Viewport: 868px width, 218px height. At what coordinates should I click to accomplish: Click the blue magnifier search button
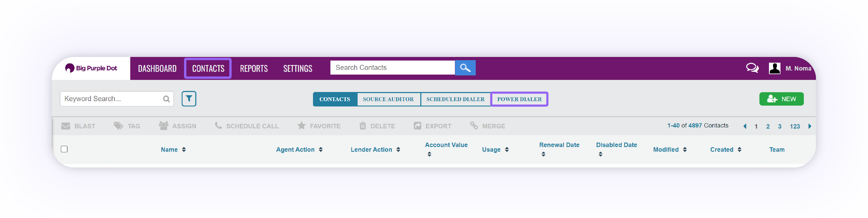[x=465, y=68]
